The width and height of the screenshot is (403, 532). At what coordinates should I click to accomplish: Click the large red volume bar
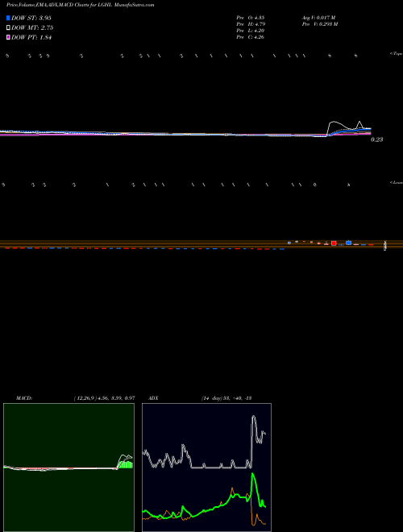[x=334, y=243]
